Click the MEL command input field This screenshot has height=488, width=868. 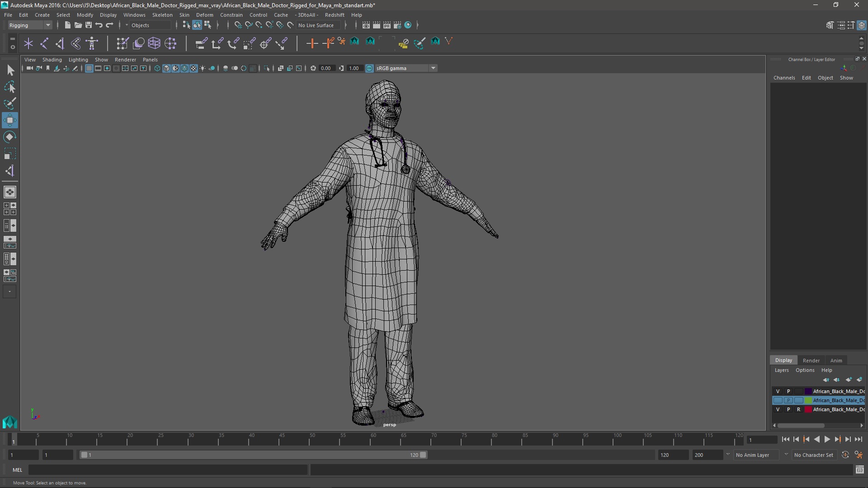point(168,470)
